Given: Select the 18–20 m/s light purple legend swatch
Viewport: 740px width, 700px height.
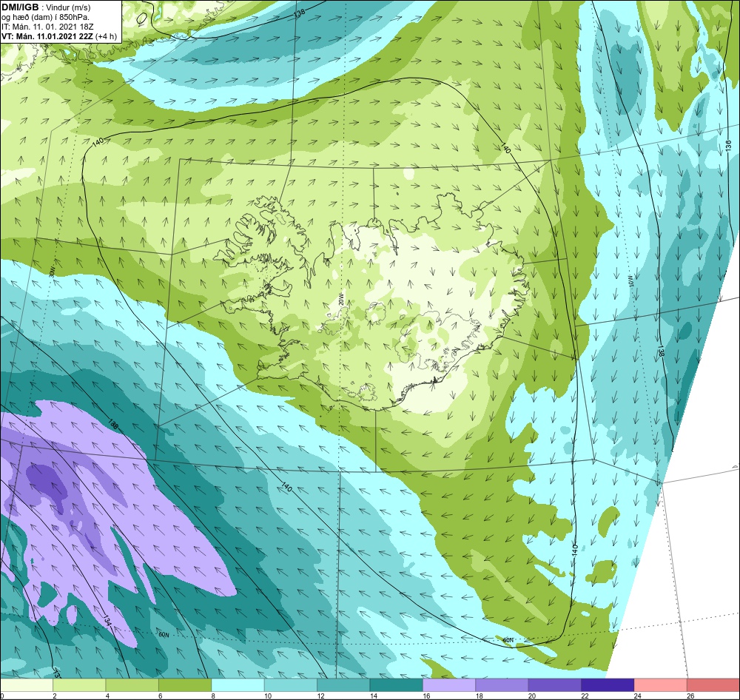Looking at the screenshot, I should pyautogui.click(x=502, y=685).
